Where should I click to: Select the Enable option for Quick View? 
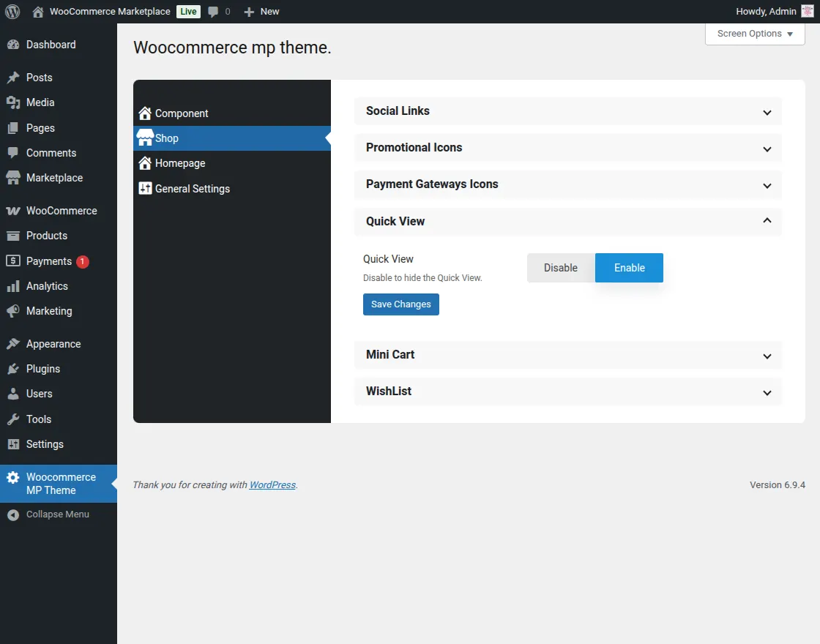click(x=629, y=268)
